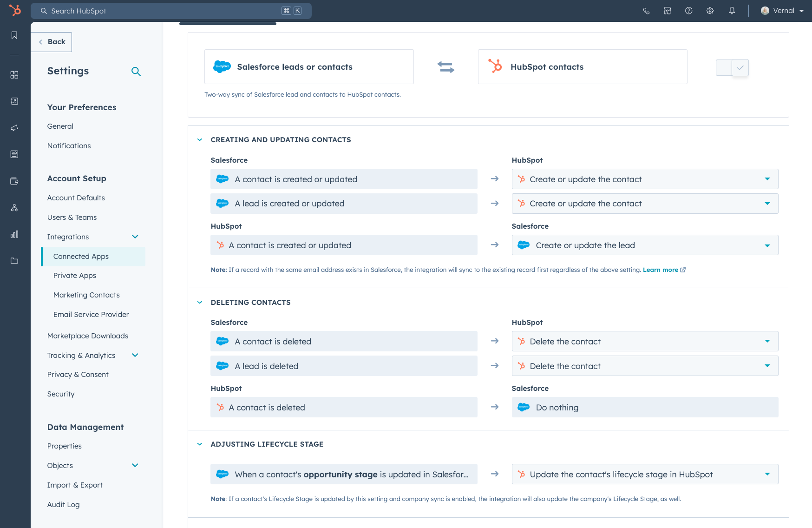Click the external link icon after Learn more
The height and width of the screenshot is (528, 812).
[x=683, y=270]
